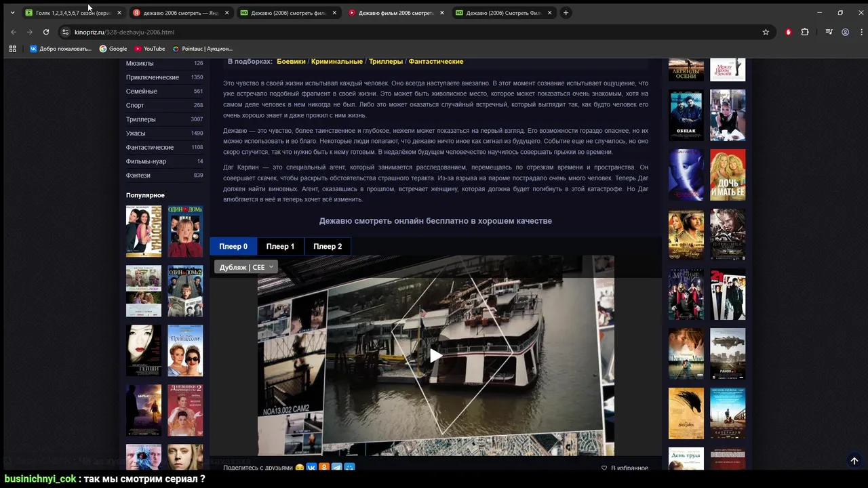Open the YouTube bookmark
This screenshot has height=488, width=868.
[149, 49]
